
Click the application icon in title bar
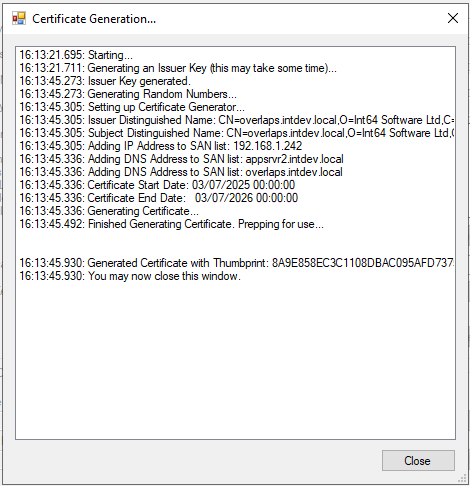pyautogui.click(x=19, y=18)
